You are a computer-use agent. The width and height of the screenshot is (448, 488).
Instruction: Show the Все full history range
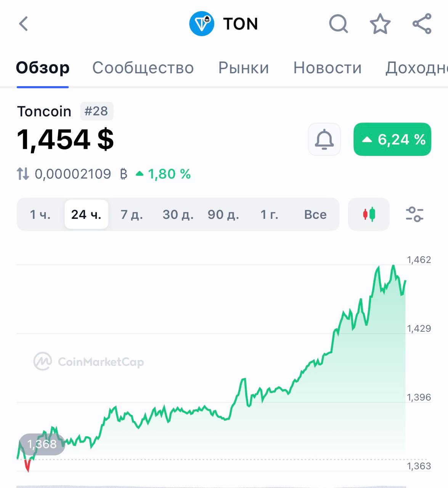pos(315,215)
